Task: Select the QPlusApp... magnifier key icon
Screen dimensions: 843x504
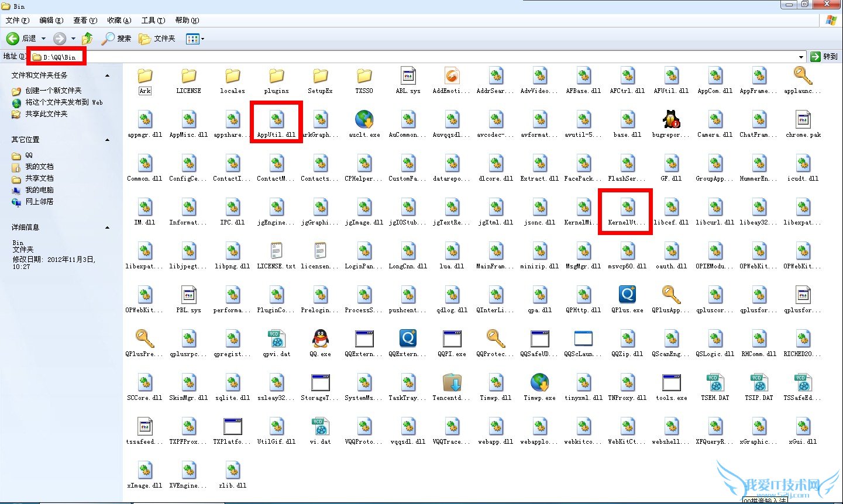Action: (671, 295)
